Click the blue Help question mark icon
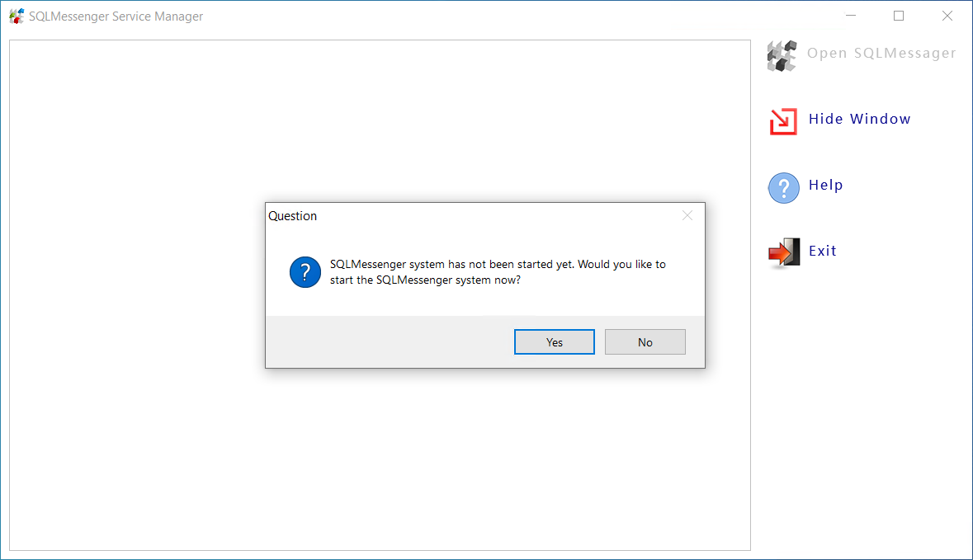 click(x=784, y=188)
